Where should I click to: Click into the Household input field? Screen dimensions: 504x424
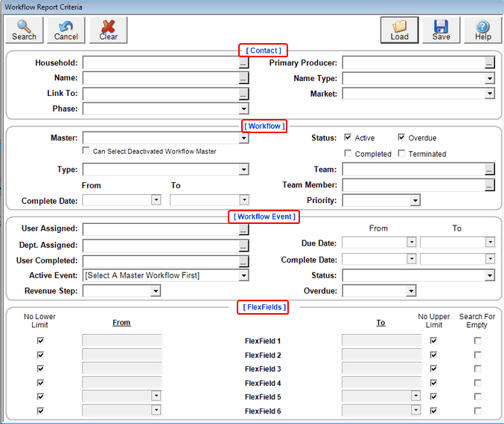pyautogui.click(x=161, y=63)
